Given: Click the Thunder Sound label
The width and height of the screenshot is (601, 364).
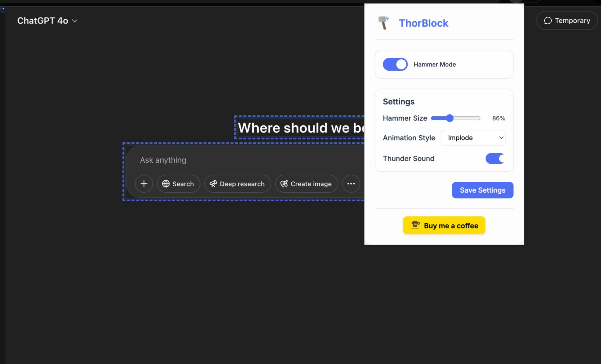Looking at the screenshot, I should pyautogui.click(x=408, y=158).
